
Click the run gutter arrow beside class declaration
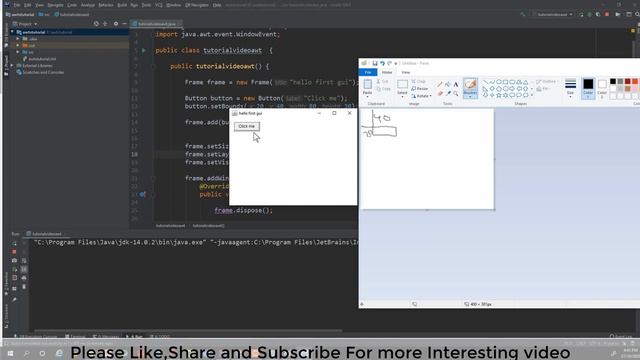(x=144, y=51)
